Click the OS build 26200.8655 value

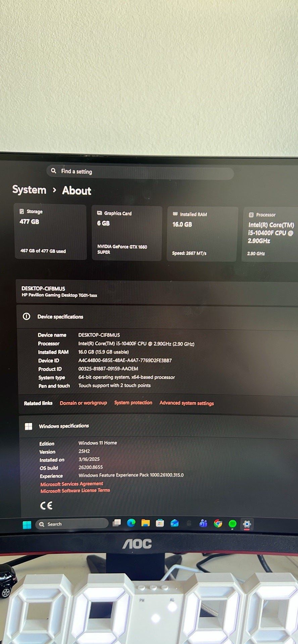[91, 467]
